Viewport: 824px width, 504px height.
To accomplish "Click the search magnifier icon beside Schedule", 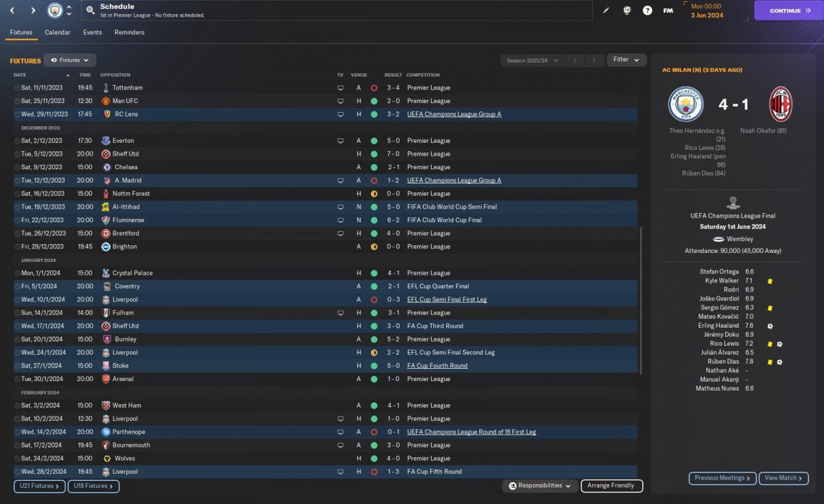I will point(90,11).
